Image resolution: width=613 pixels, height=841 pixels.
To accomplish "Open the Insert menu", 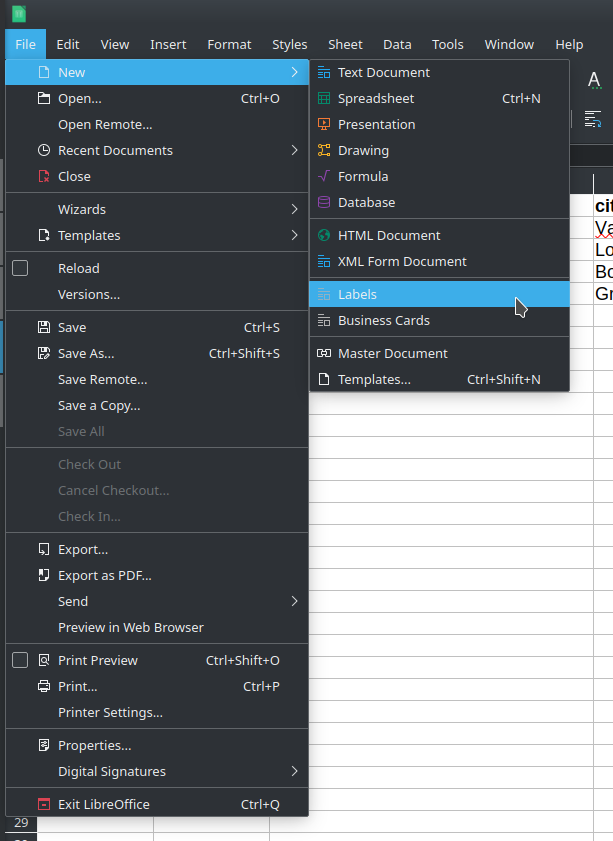I will click(x=168, y=45).
